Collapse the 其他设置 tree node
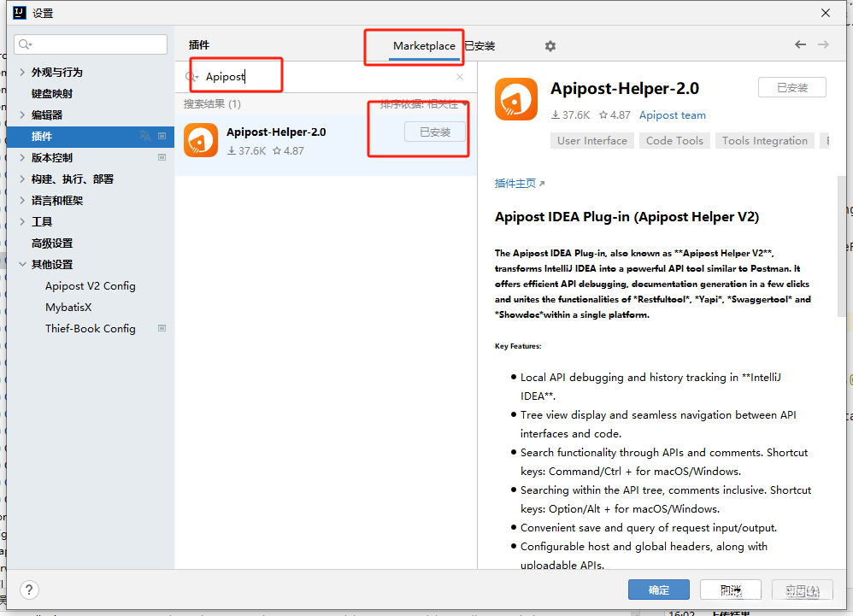The image size is (853, 616). (x=22, y=264)
